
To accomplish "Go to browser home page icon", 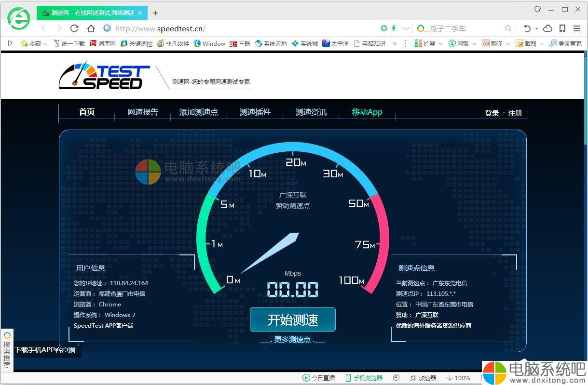I will (91, 28).
